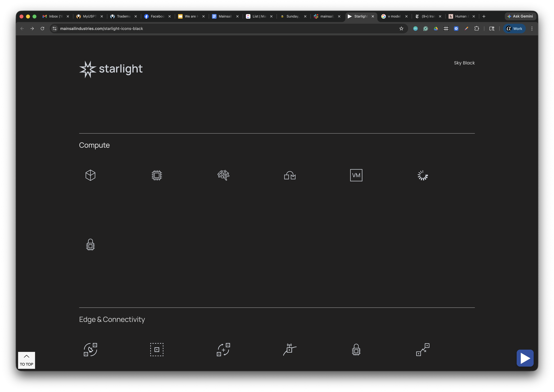Viewport: 554px width, 392px height.
Task: Close the Starlight tab
Action: click(x=373, y=16)
